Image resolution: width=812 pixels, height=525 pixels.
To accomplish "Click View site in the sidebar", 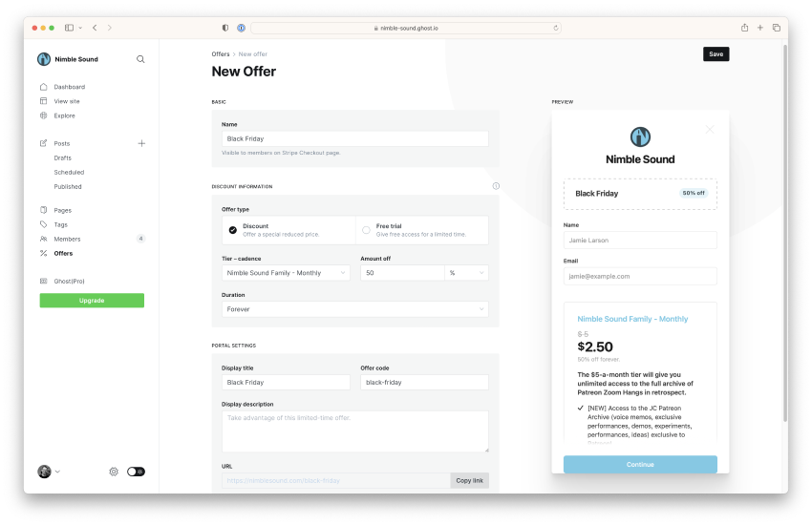I will click(67, 101).
